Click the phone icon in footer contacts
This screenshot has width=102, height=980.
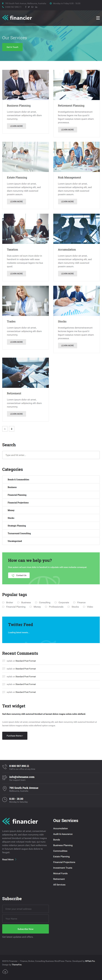5,767
